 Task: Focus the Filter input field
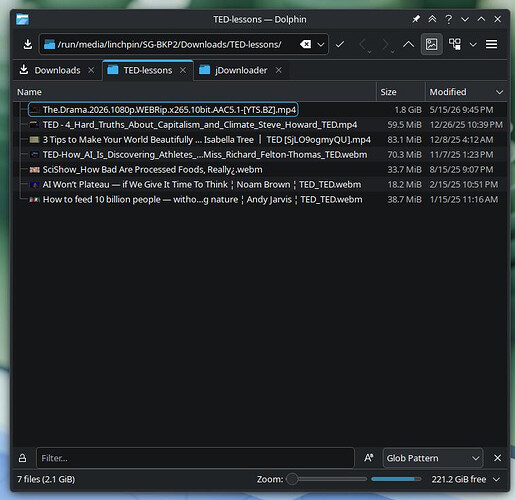point(195,458)
